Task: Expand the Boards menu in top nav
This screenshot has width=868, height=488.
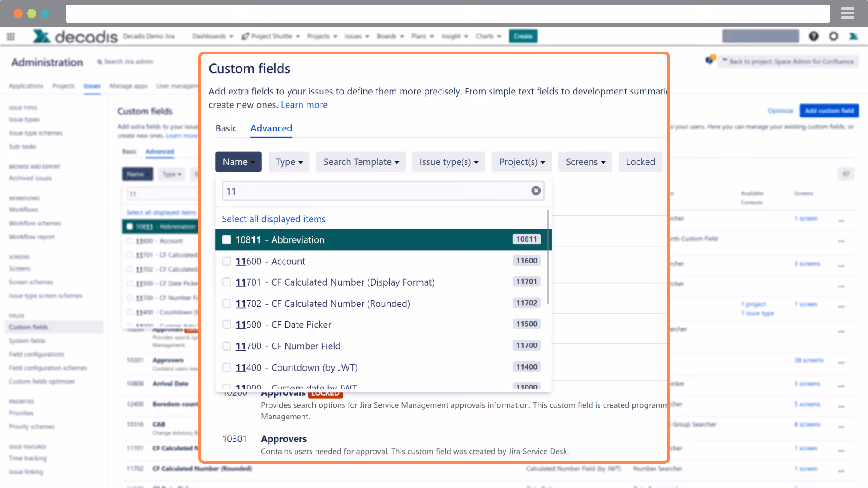Action: tap(390, 36)
